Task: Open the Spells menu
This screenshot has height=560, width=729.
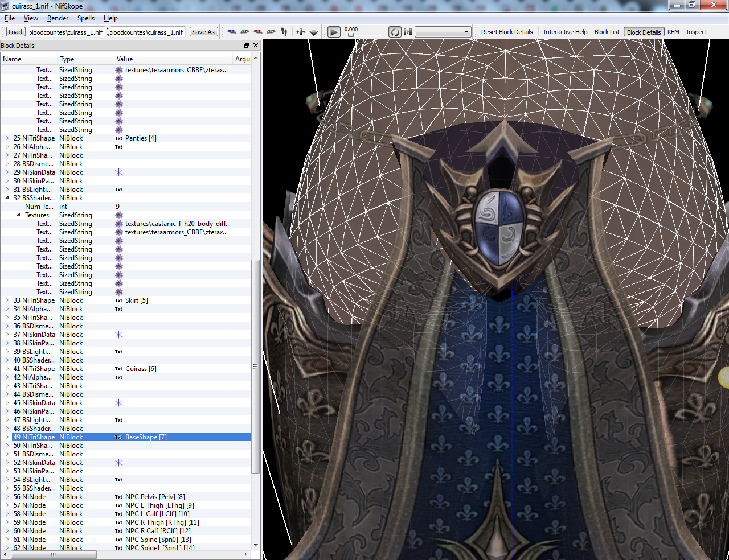Action: pyautogui.click(x=86, y=18)
